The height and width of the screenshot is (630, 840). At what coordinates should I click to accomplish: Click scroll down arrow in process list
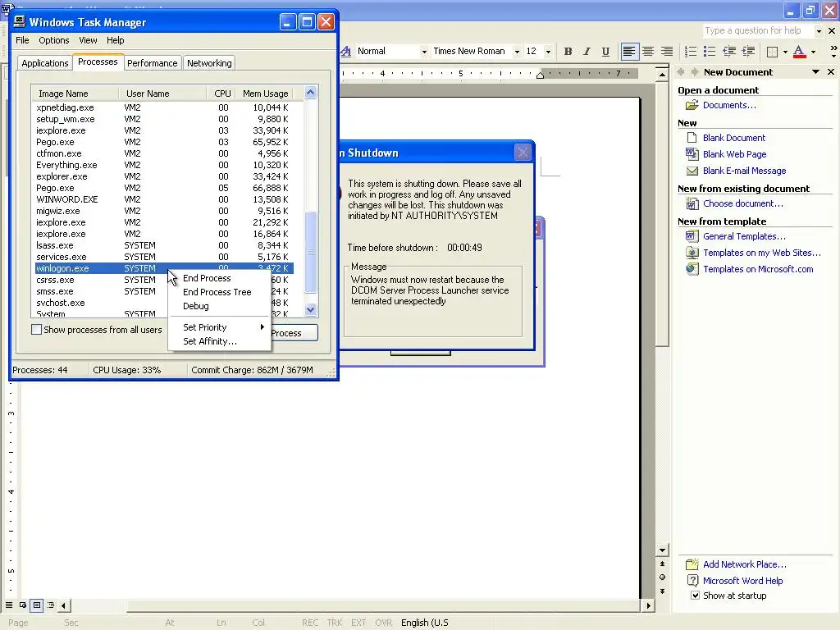pyautogui.click(x=311, y=309)
